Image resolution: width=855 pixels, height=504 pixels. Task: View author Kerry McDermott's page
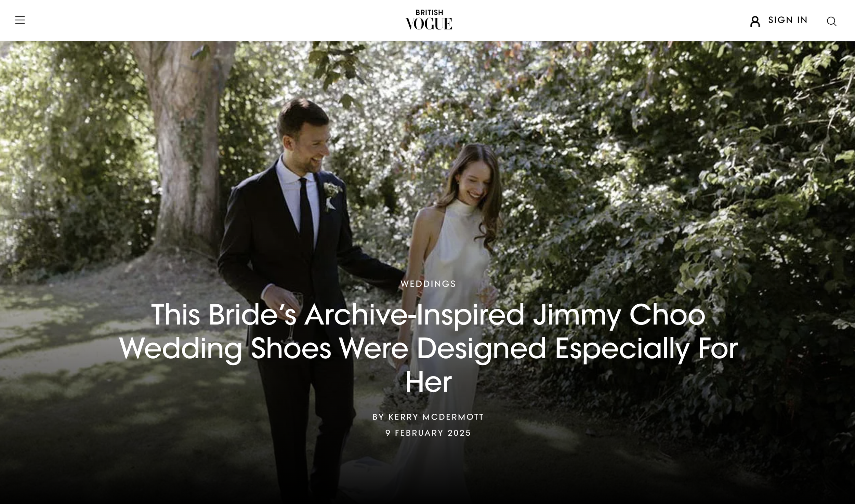[x=436, y=417]
